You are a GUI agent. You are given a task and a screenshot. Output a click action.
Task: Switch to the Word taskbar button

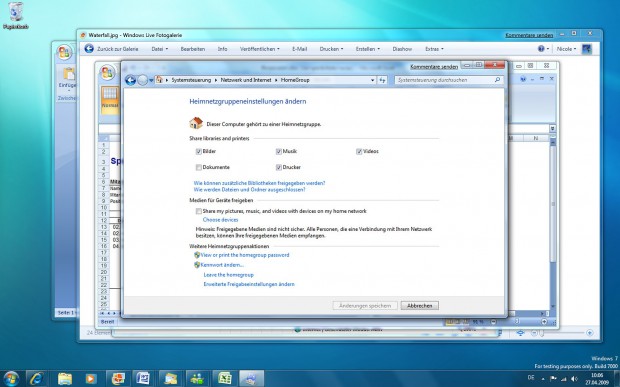point(143,379)
